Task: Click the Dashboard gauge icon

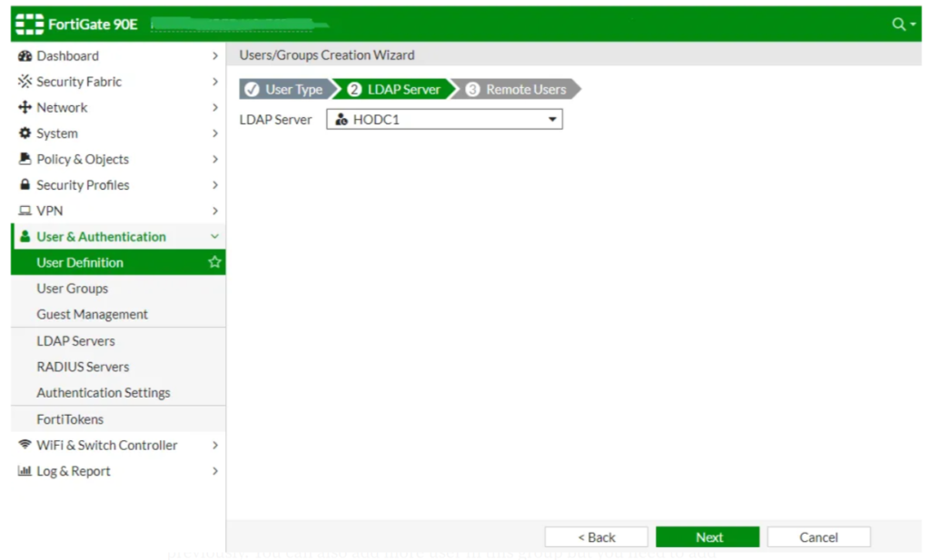Action: point(25,55)
